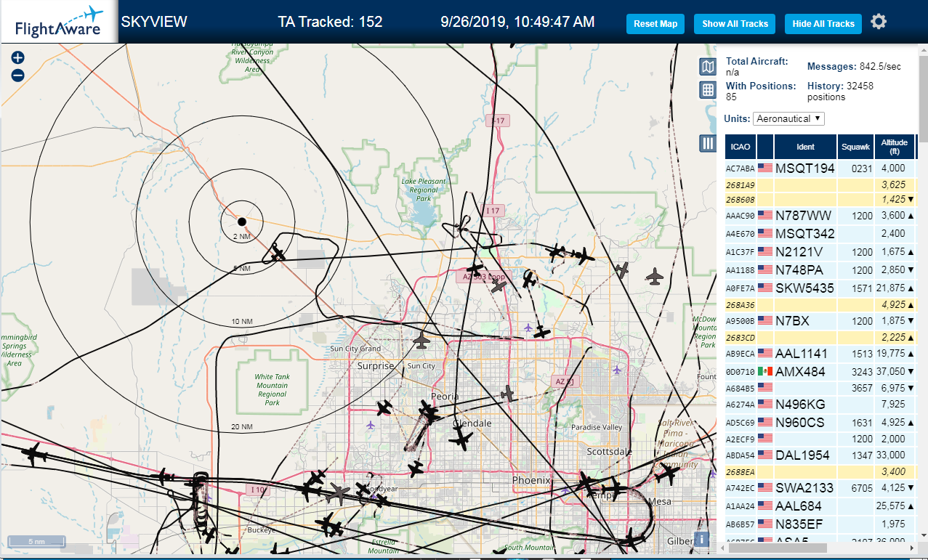Click the US flag in MSQT194 row
This screenshot has height=560, width=928.
click(764, 168)
